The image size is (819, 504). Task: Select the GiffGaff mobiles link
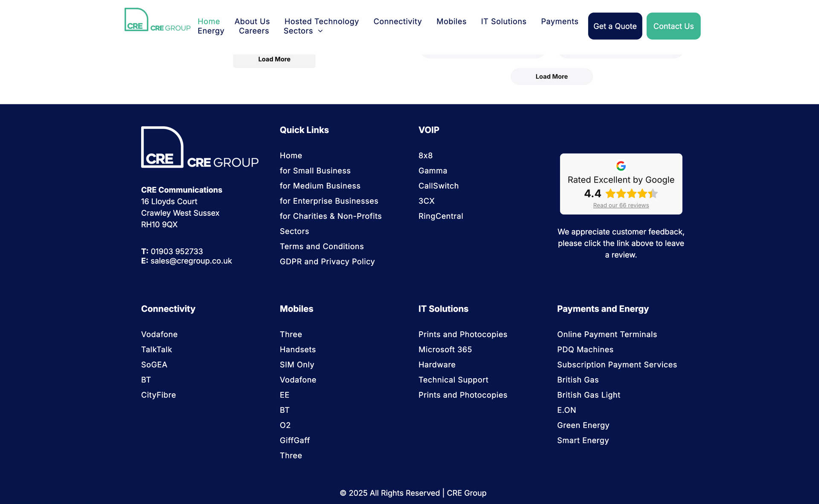[x=294, y=440]
